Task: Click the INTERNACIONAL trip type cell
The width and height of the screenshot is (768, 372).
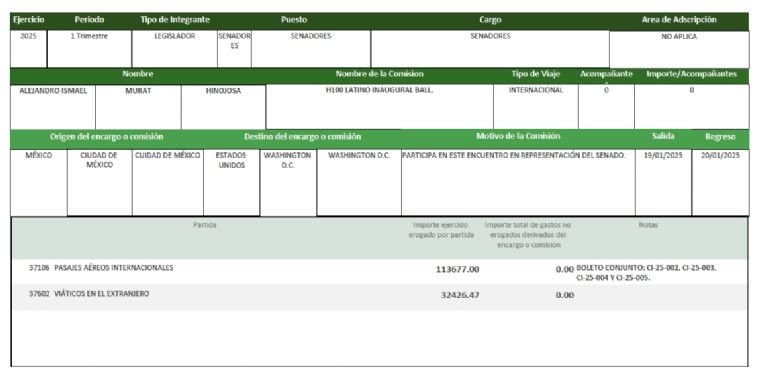Action: [x=536, y=107]
